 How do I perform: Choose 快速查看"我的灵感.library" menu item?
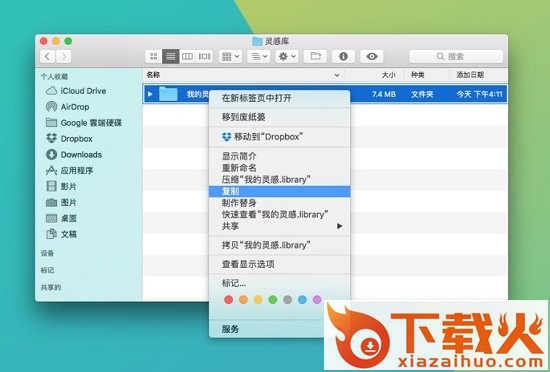(x=280, y=215)
